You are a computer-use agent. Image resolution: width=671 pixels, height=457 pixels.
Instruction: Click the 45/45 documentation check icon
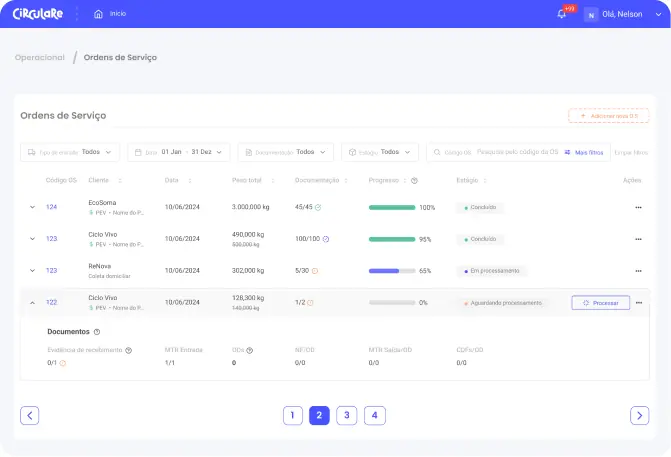click(318, 208)
